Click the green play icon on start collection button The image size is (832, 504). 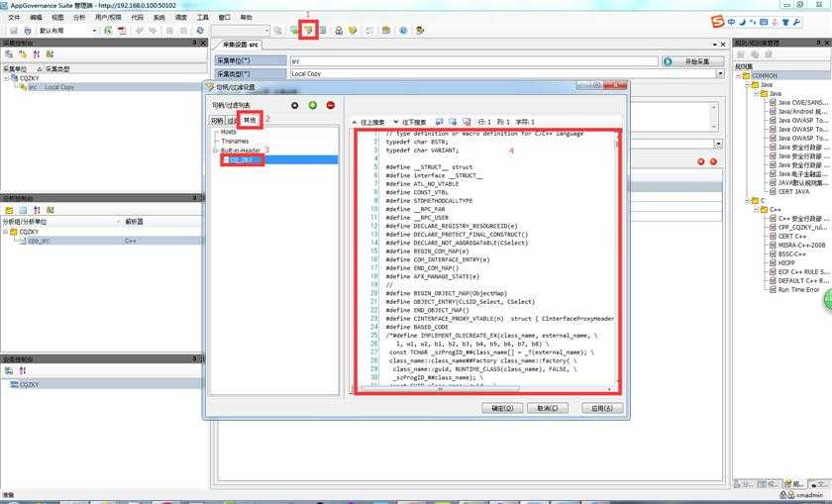tap(668, 61)
